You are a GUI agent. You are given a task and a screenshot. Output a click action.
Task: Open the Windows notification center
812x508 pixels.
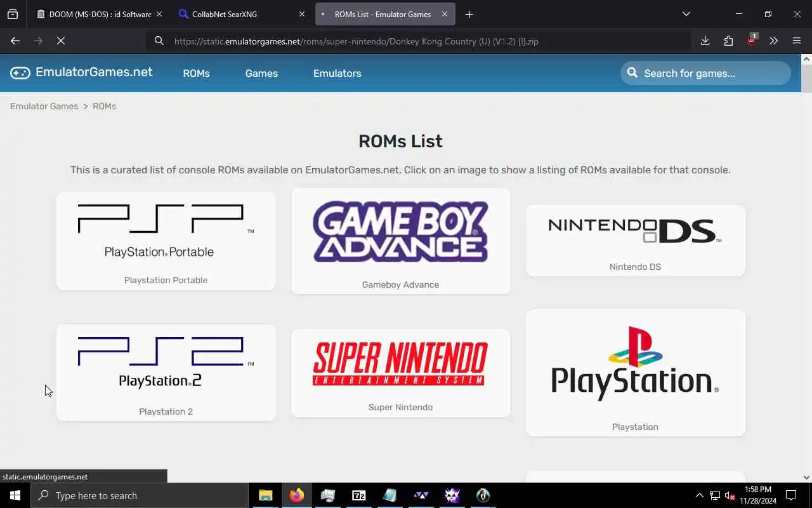click(x=791, y=495)
